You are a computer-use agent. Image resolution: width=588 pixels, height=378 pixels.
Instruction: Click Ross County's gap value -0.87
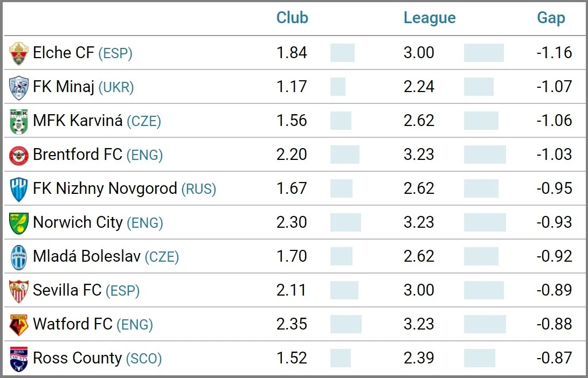point(554,358)
